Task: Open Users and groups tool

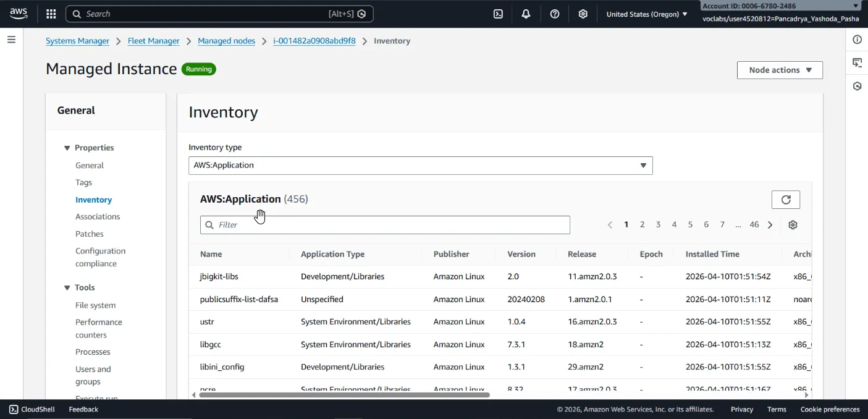Action: pos(93,375)
